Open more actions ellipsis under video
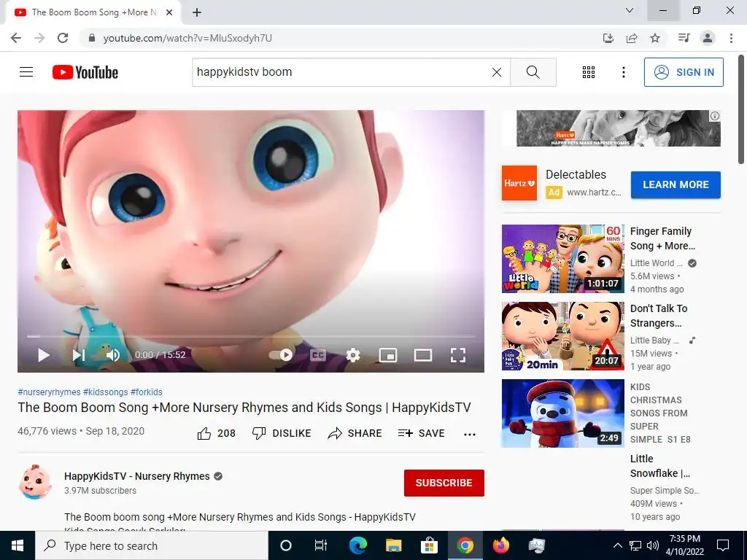This screenshot has height=560, width=747. pos(470,434)
